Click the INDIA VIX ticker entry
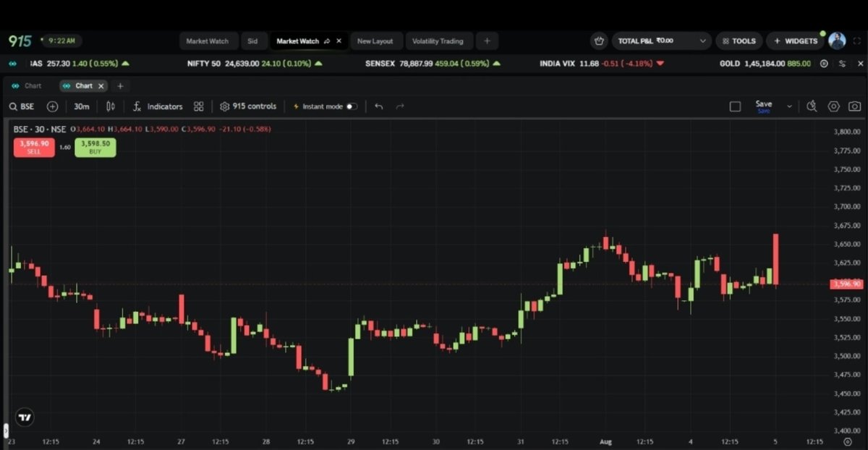The width and height of the screenshot is (868, 450). (602, 64)
